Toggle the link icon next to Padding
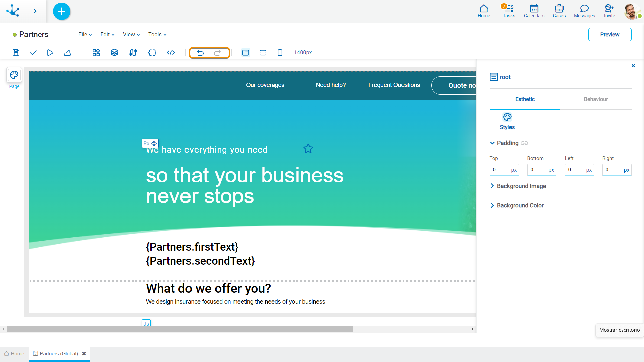Viewport: 644px width, 362px height. tap(524, 143)
